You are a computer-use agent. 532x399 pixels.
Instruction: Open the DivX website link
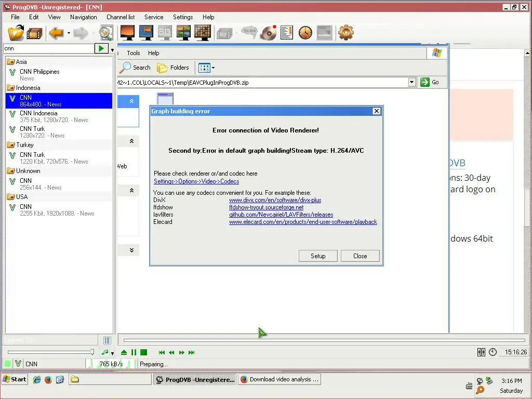pyautogui.click(x=275, y=200)
